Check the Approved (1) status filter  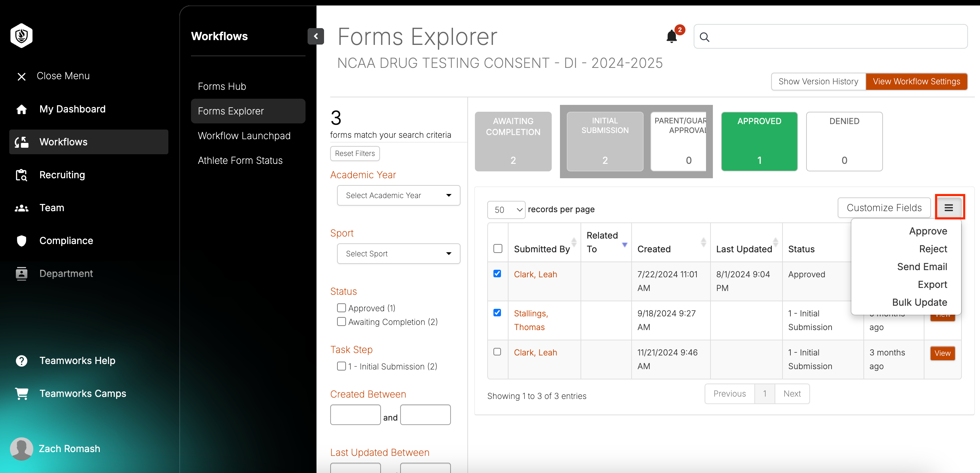[x=341, y=307]
